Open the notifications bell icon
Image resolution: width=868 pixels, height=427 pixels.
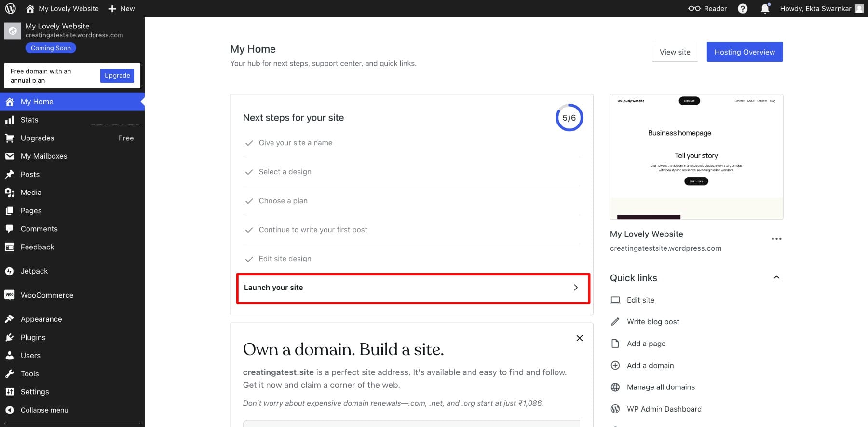[x=765, y=8]
